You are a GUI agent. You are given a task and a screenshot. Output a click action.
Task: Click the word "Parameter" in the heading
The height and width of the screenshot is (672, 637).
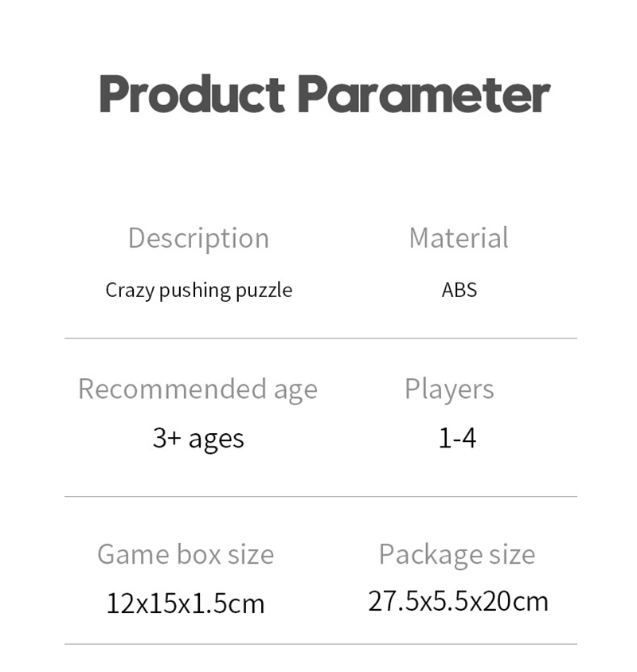pyautogui.click(x=424, y=95)
